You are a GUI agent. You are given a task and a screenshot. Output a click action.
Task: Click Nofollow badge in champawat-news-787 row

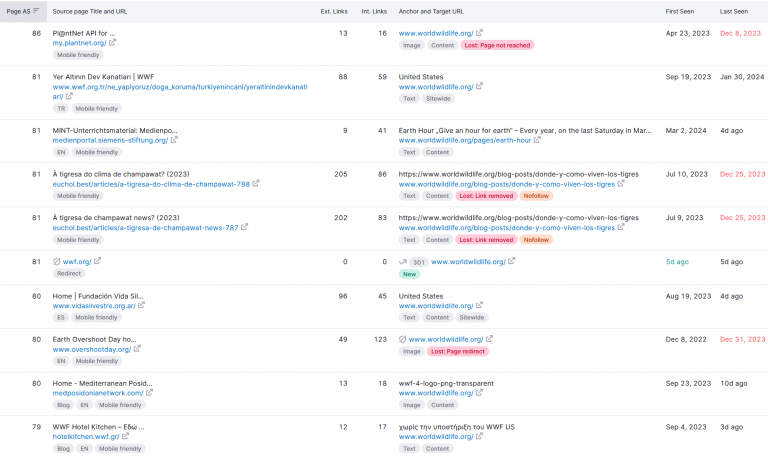click(x=536, y=240)
